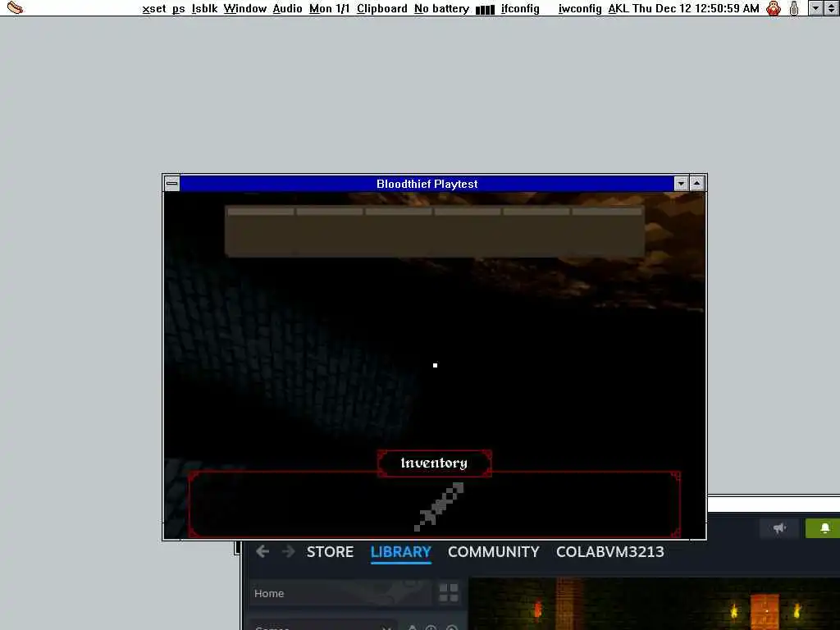840x630 pixels.
Task: Open the STORE tab in Steam
Action: click(330, 552)
